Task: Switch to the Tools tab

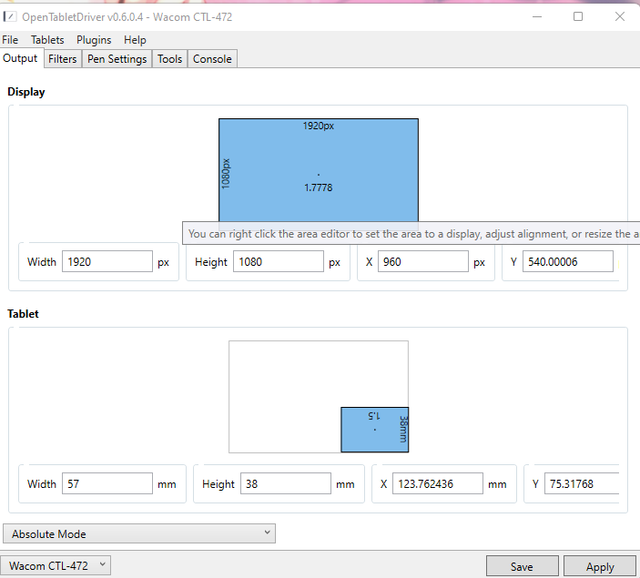Action: coord(169,59)
